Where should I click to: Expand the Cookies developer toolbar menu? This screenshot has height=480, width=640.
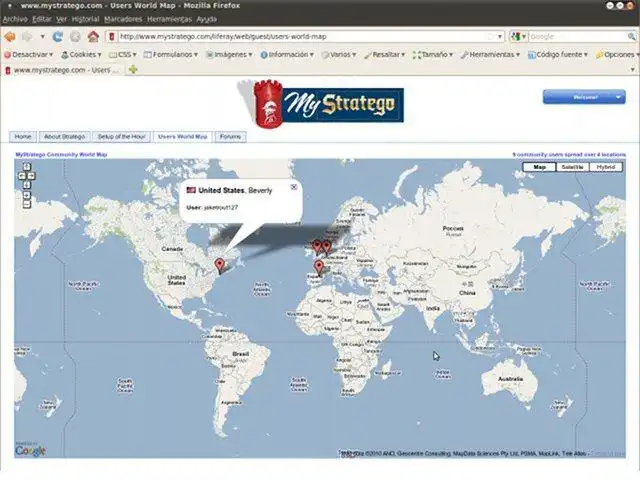tap(81, 55)
